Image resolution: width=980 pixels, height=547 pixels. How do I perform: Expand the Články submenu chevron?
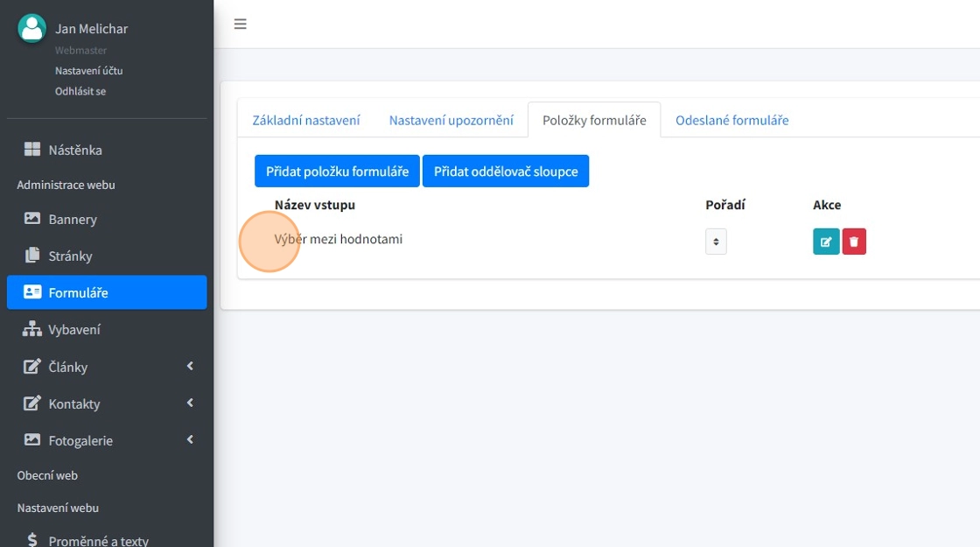(190, 367)
